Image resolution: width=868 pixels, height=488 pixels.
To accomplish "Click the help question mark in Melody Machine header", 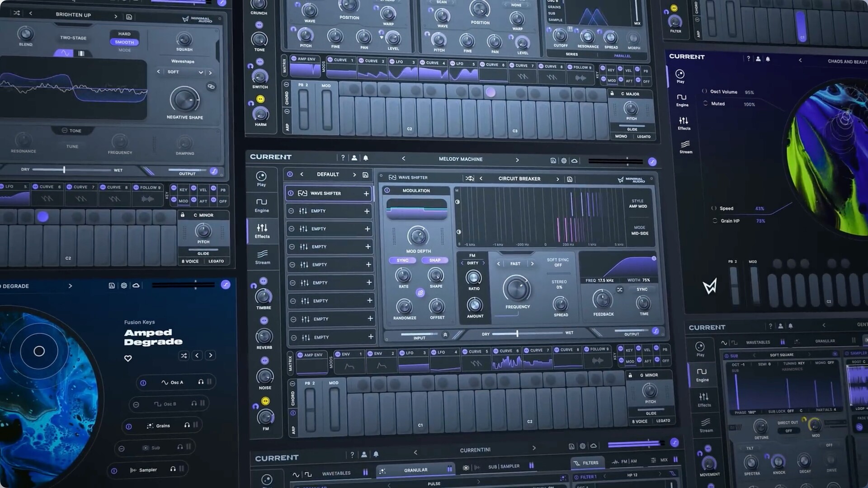I will pyautogui.click(x=343, y=158).
